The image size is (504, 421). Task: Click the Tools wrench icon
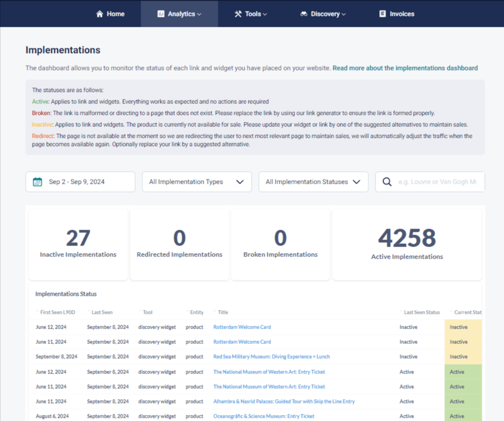238,14
